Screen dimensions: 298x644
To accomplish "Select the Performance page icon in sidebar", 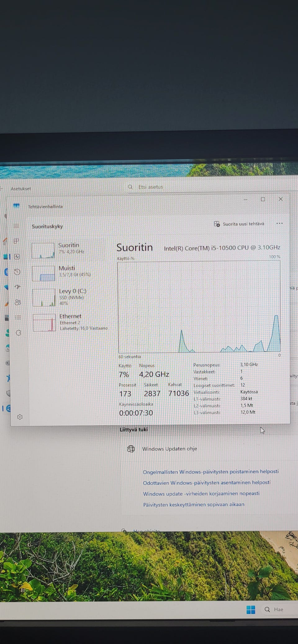I will (x=17, y=257).
